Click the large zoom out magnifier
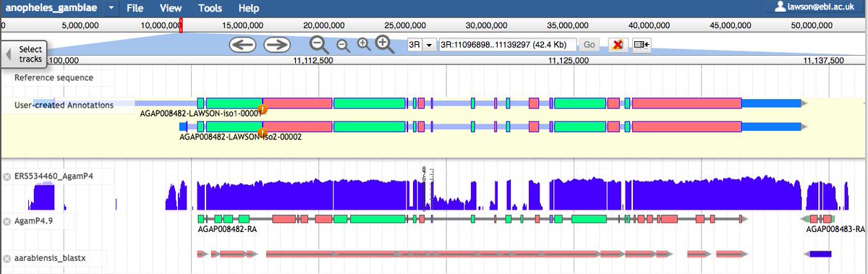 [x=320, y=45]
